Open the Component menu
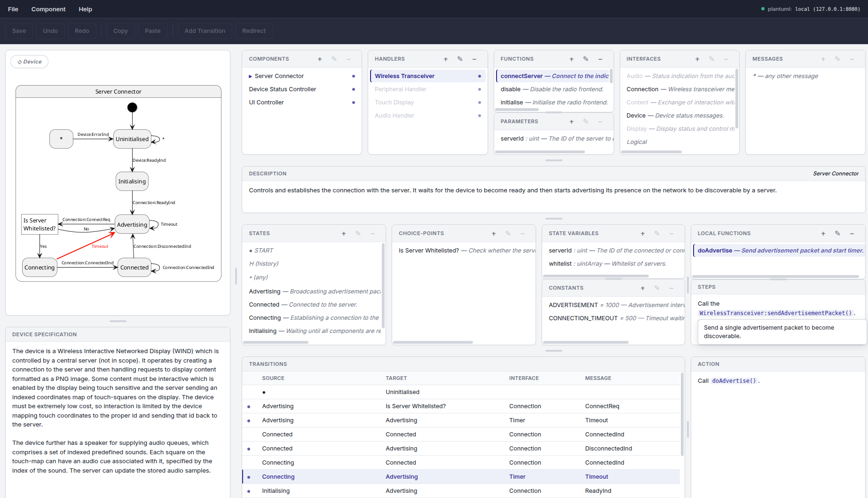Screen dimensions: 868x498 click(48, 9)
